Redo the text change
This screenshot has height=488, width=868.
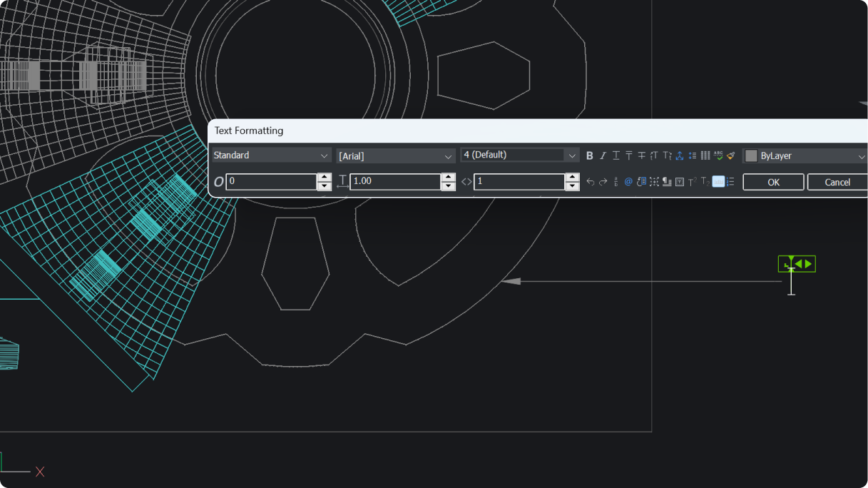603,181
